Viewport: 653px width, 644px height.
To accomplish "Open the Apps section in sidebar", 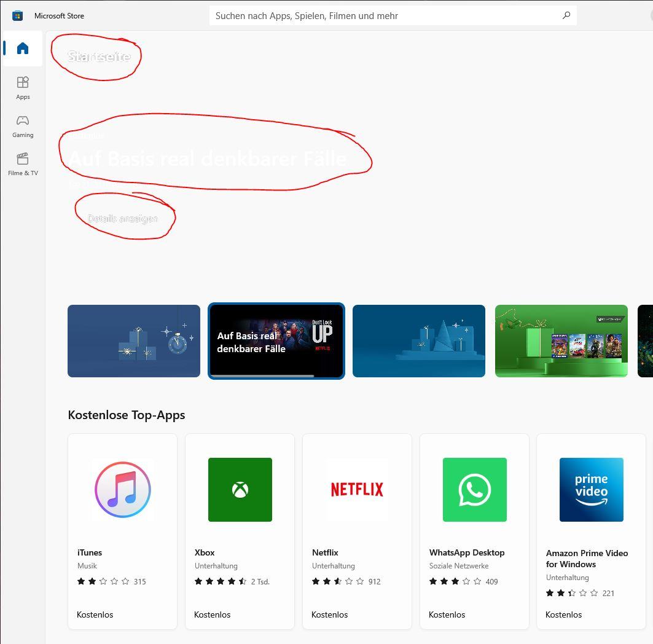I will pos(23,88).
